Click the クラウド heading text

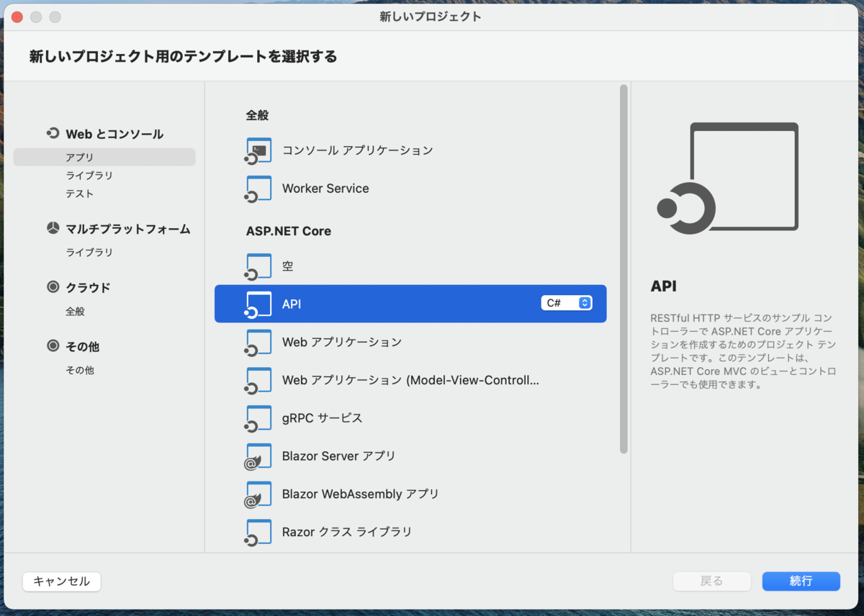pyautogui.click(x=88, y=287)
